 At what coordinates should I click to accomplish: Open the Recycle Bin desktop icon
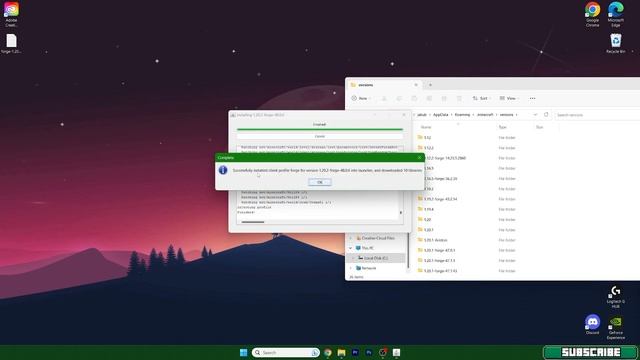pyautogui.click(x=616, y=44)
